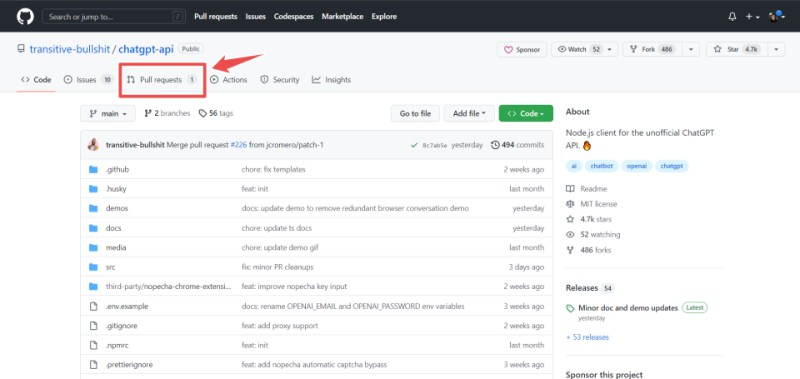Screen dimensions: 800x379
Task: Click the 'openai' topic tag
Action: tap(637, 166)
